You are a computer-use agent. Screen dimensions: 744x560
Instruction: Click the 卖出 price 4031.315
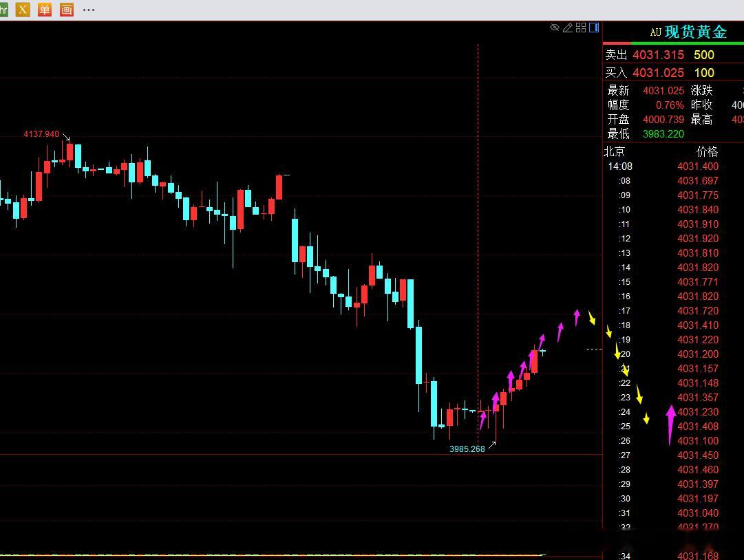coord(658,55)
